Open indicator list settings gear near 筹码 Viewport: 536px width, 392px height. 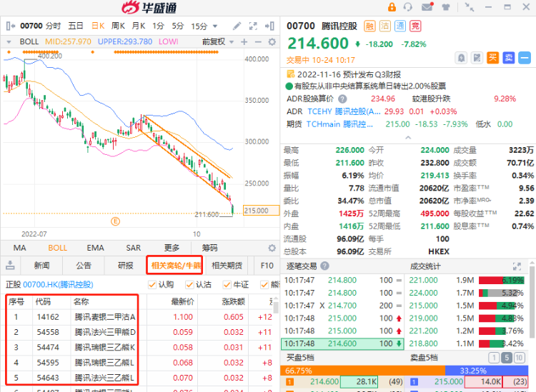tap(272, 248)
